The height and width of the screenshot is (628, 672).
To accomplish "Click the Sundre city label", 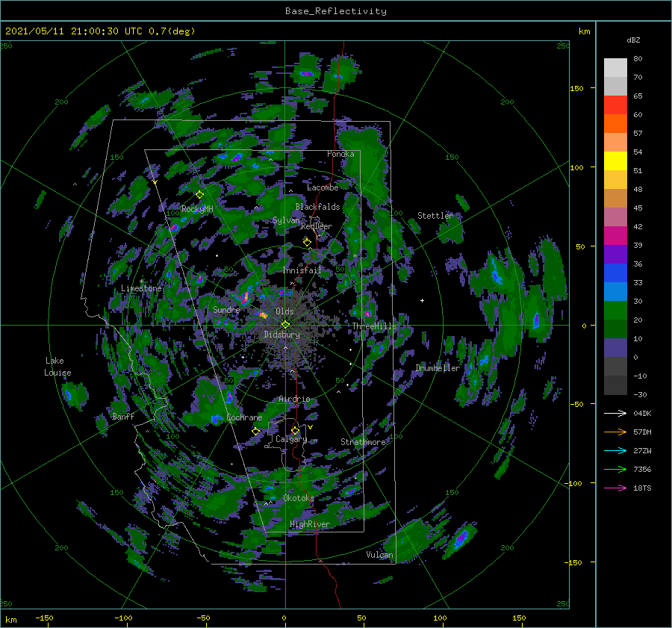I will click(x=226, y=309).
